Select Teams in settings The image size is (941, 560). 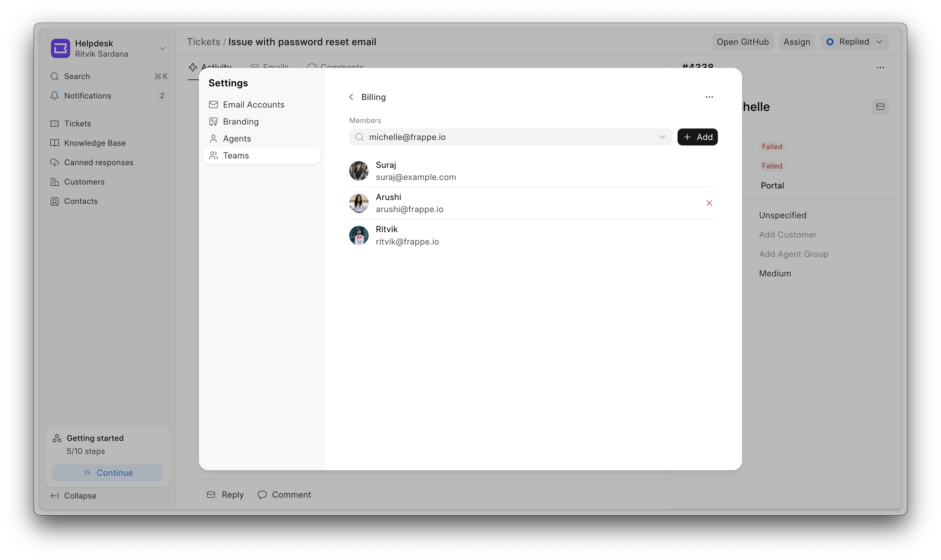tap(262, 155)
